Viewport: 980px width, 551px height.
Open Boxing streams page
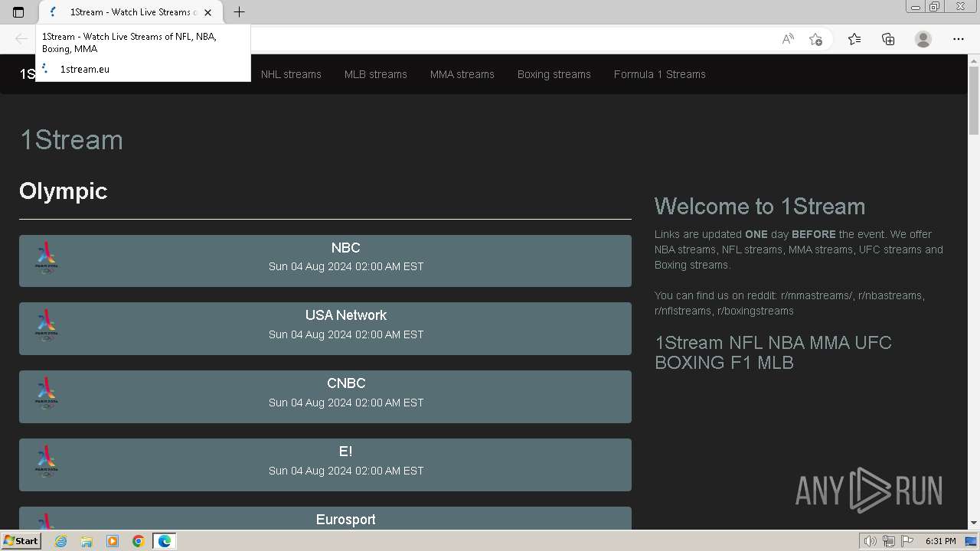[554, 74]
